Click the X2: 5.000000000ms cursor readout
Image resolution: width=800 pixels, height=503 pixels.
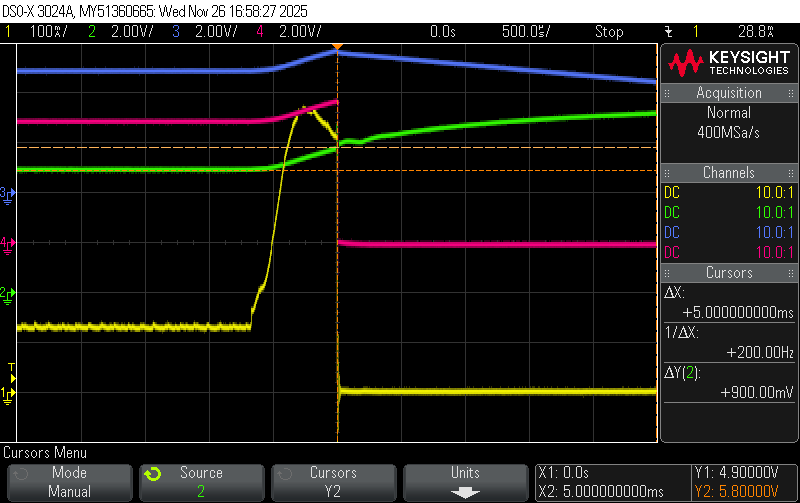coord(601,492)
